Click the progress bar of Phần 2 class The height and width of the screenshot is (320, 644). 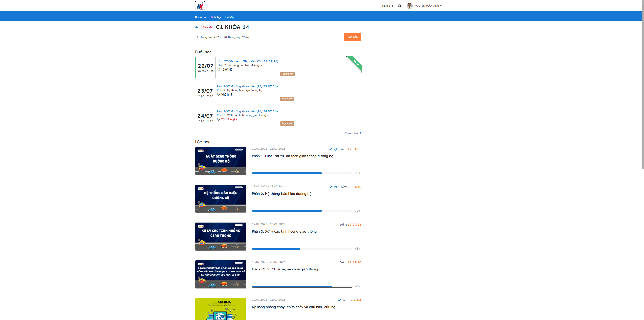[x=302, y=211]
